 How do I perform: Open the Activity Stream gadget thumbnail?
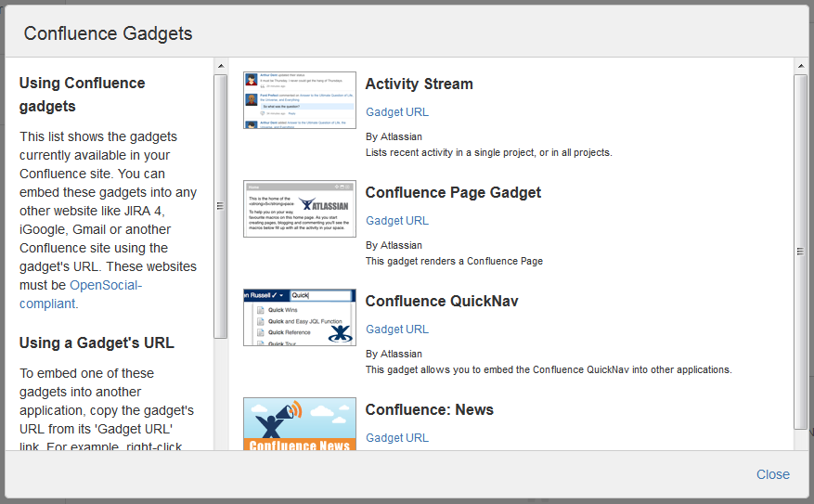pyautogui.click(x=300, y=100)
